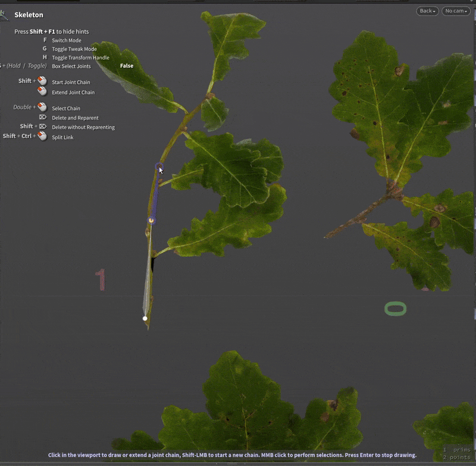Click the mouse icon for Extend Joint Chain
476x466 pixels.
[41, 92]
